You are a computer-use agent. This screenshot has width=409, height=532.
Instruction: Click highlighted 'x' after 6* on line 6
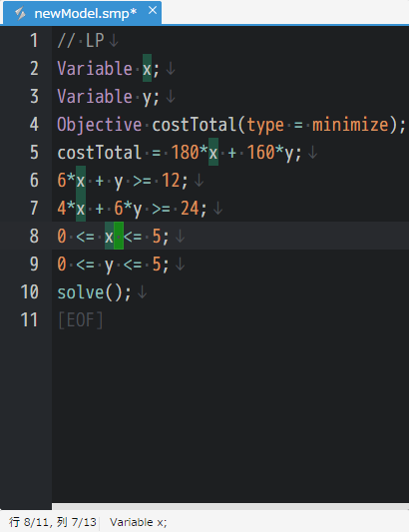tap(81, 181)
